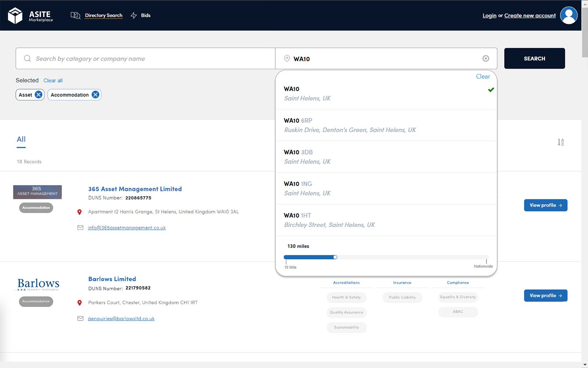The image size is (588, 368).
Task: Click the Bids lightning bolt icon
Action: coord(134,15)
